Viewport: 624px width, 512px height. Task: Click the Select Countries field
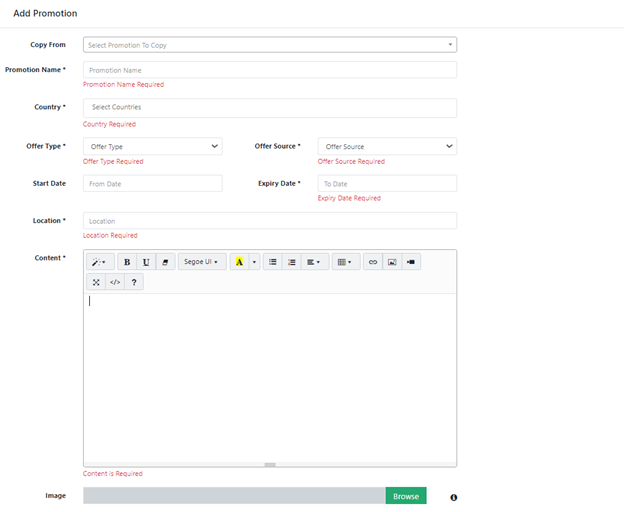pyautogui.click(x=270, y=108)
